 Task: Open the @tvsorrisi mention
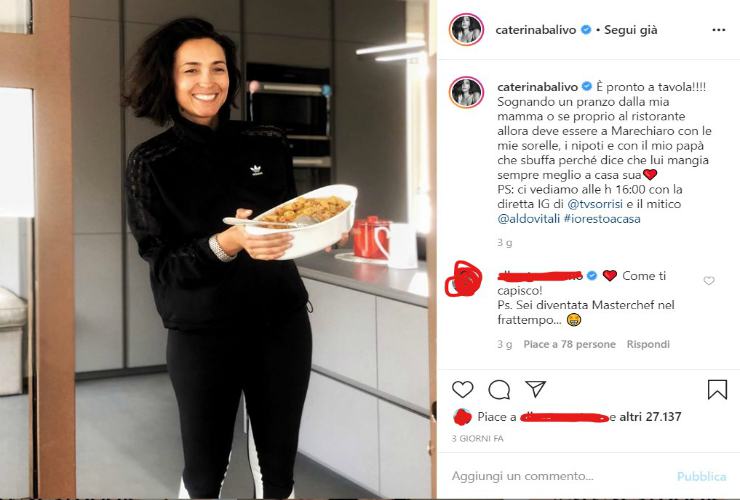pos(595,204)
